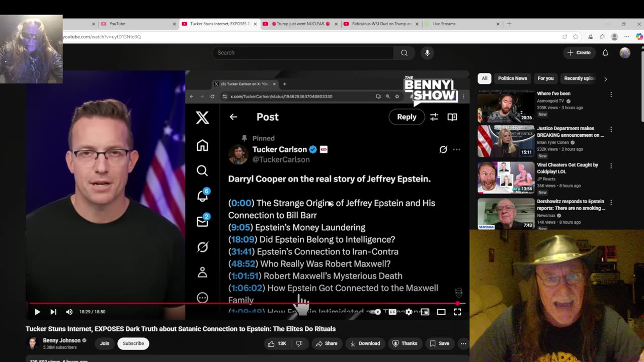Switch the video to miniplayer mode
The height and width of the screenshot is (362, 644).
[425, 312]
